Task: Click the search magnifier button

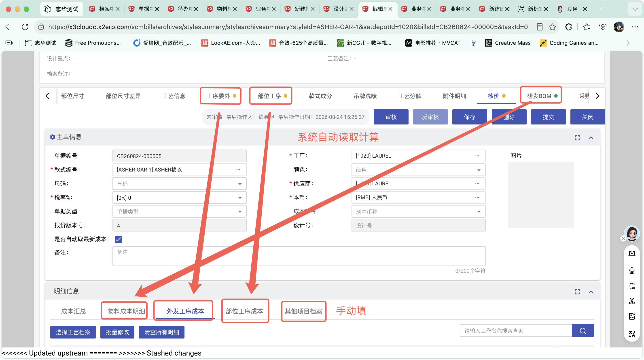Action: [583, 331]
